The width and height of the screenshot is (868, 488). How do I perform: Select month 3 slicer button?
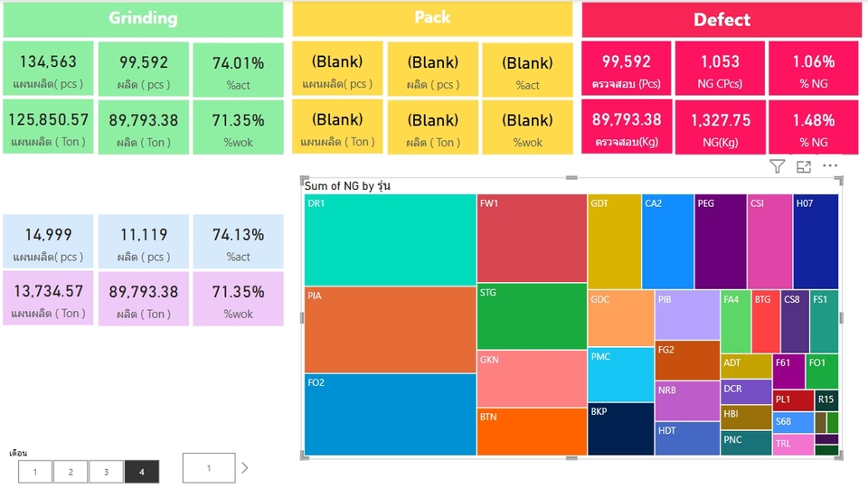coord(106,472)
